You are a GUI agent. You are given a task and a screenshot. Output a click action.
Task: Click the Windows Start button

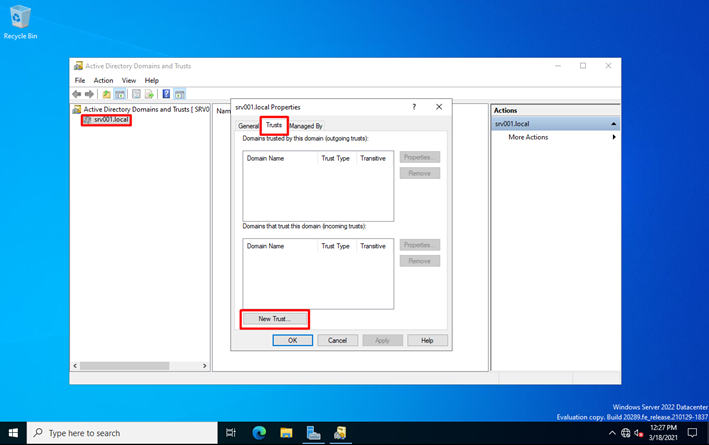click(13, 433)
